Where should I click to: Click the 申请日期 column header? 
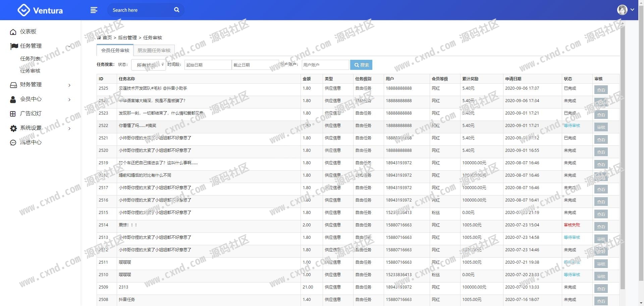pyautogui.click(x=513, y=79)
